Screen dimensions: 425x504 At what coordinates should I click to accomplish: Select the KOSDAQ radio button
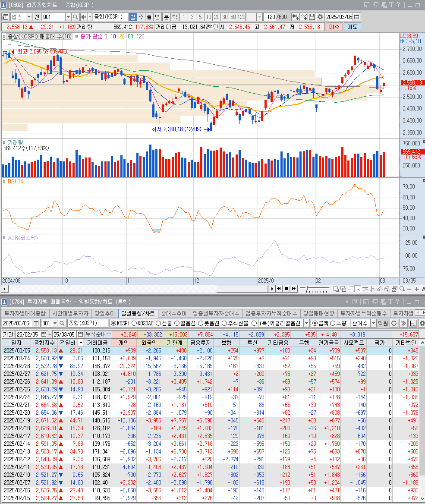coord(134,323)
